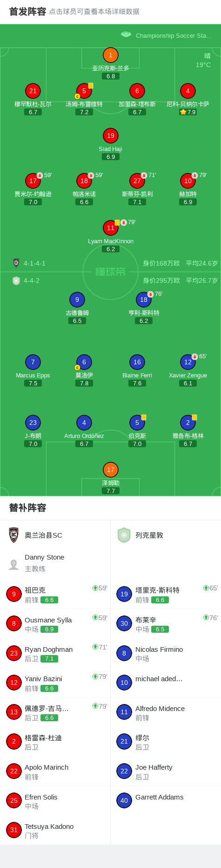Click the 4-4-2 formation label

click(x=32, y=280)
